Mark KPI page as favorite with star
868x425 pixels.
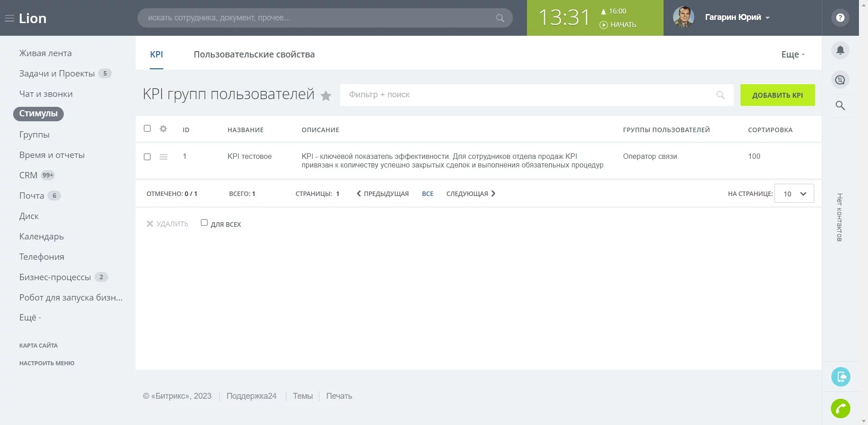click(326, 96)
